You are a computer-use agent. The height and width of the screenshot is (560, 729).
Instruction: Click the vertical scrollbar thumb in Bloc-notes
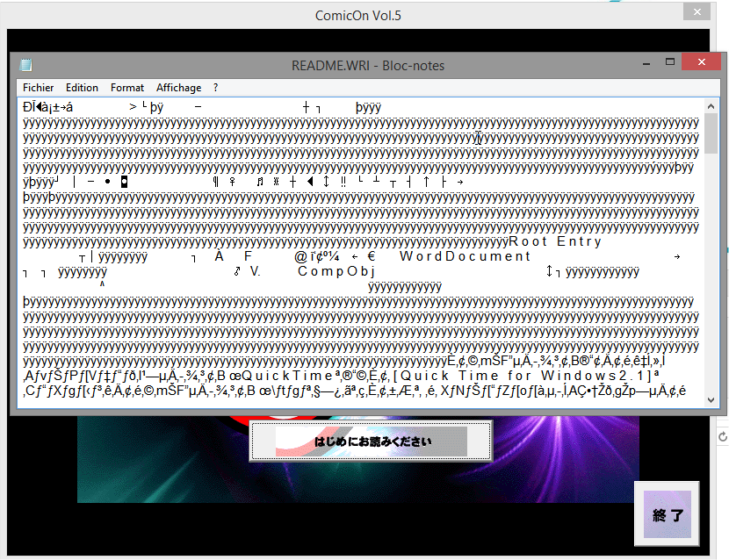click(x=711, y=133)
